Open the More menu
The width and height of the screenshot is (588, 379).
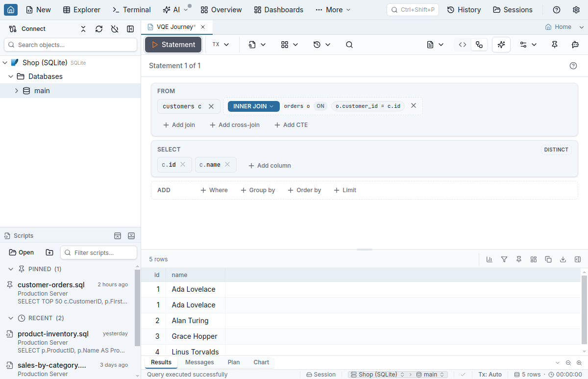pos(333,10)
